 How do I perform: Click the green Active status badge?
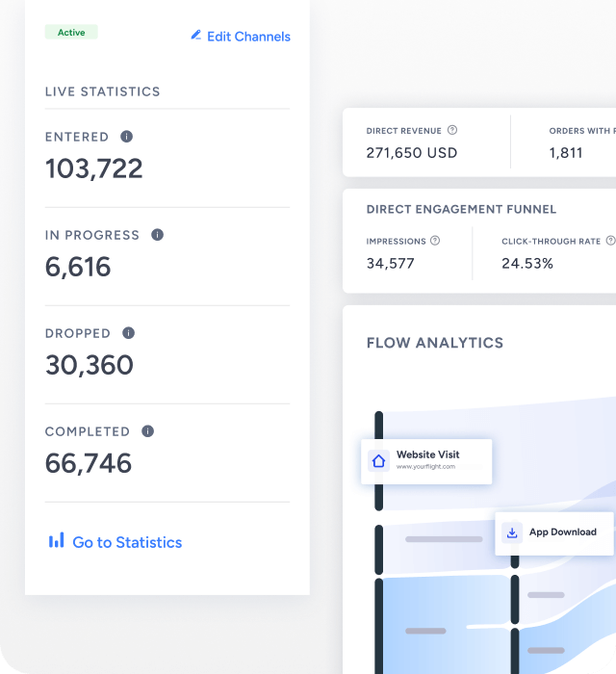click(71, 33)
